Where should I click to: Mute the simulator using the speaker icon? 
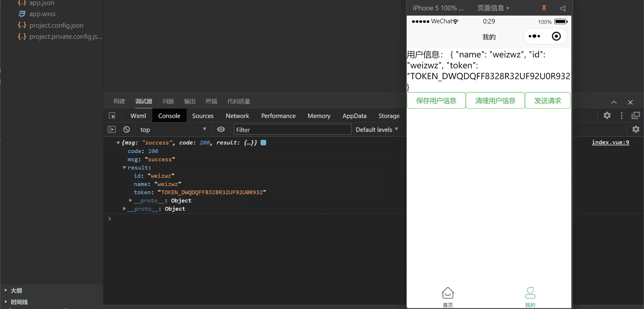(563, 8)
